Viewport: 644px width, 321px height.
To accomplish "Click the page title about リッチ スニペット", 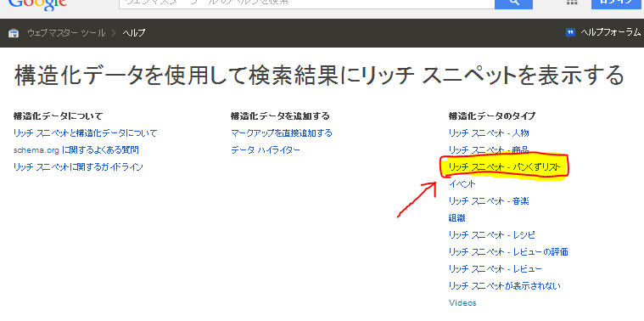I will coord(320,76).
